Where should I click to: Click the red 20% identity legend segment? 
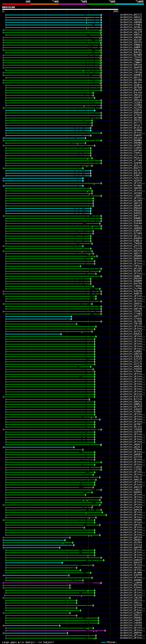click(16, 4)
